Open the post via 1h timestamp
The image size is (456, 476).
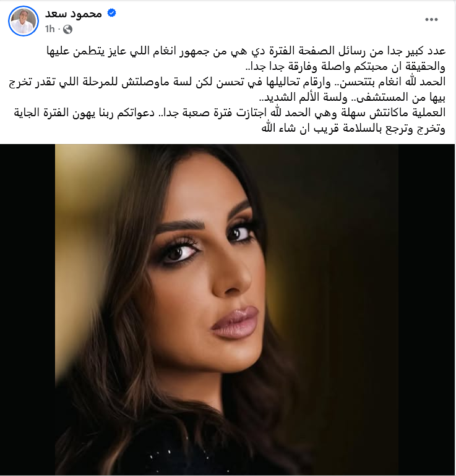[x=50, y=29]
